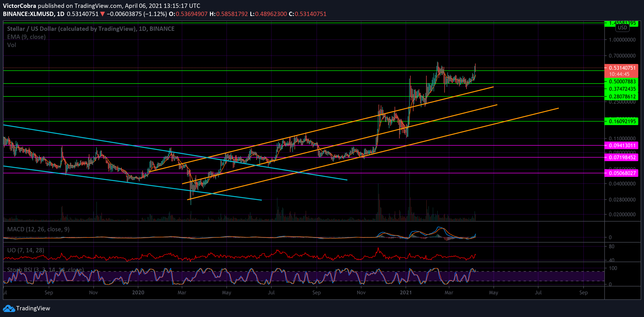The width and height of the screenshot is (644, 317).
Task: Select the 0.16092195 green price label
Action: (621, 122)
